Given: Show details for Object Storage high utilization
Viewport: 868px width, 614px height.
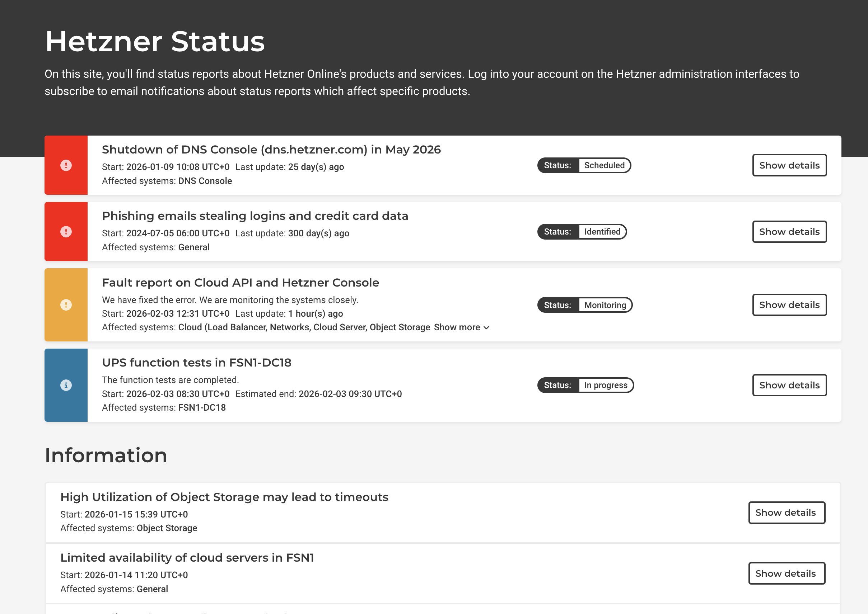Looking at the screenshot, I should 786,513.
